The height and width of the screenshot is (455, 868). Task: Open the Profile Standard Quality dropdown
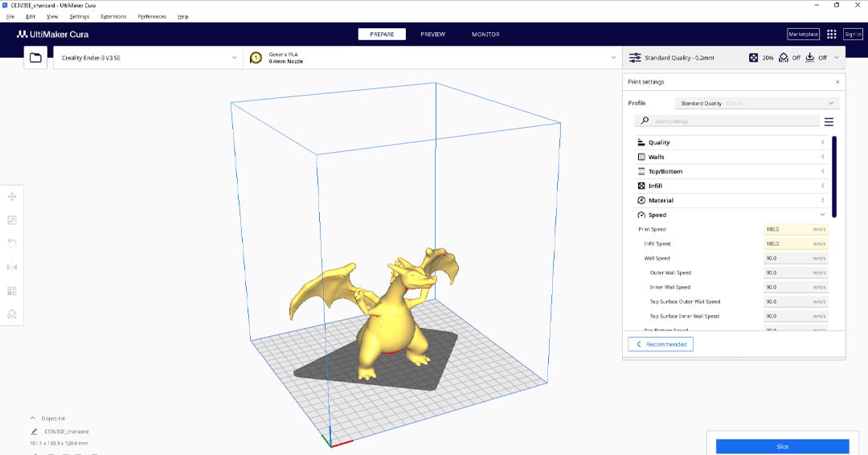coord(756,104)
